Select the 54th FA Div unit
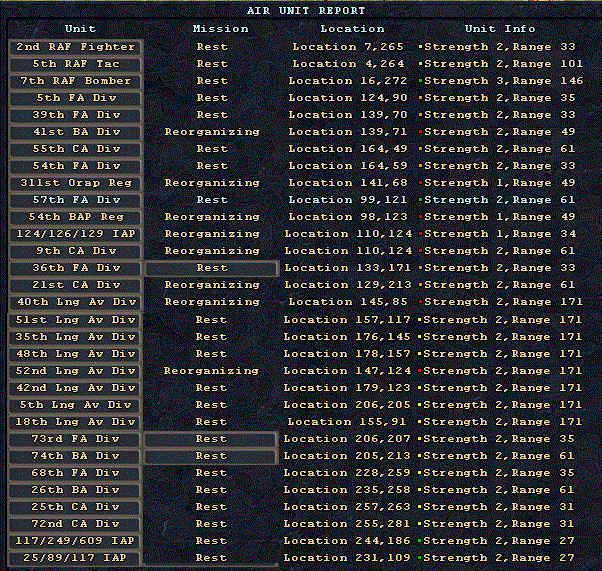This screenshot has width=602, height=571. (x=75, y=166)
